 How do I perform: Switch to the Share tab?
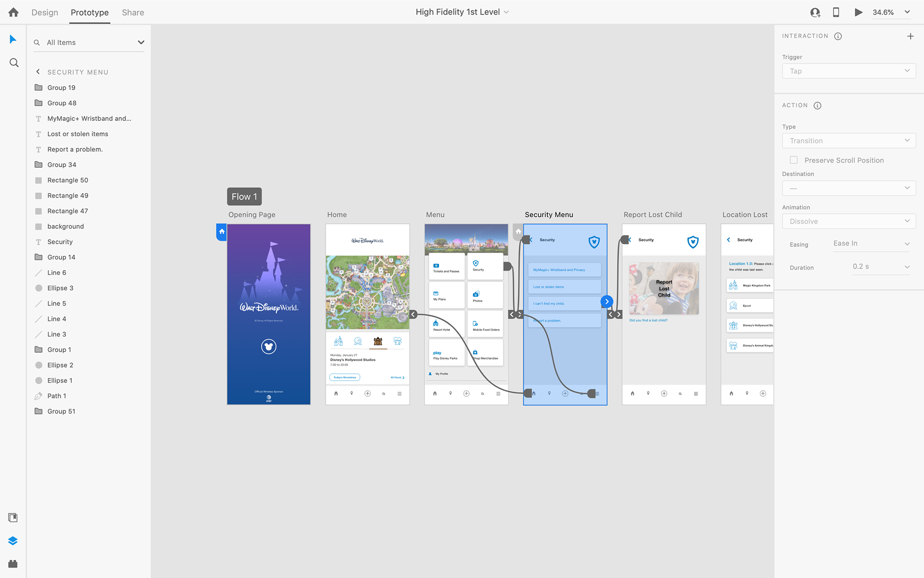[133, 13]
